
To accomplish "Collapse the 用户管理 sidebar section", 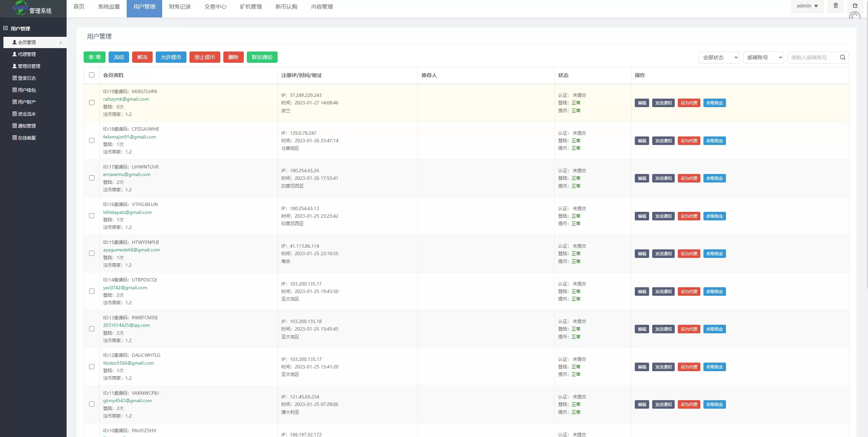I will coord(5,28).
